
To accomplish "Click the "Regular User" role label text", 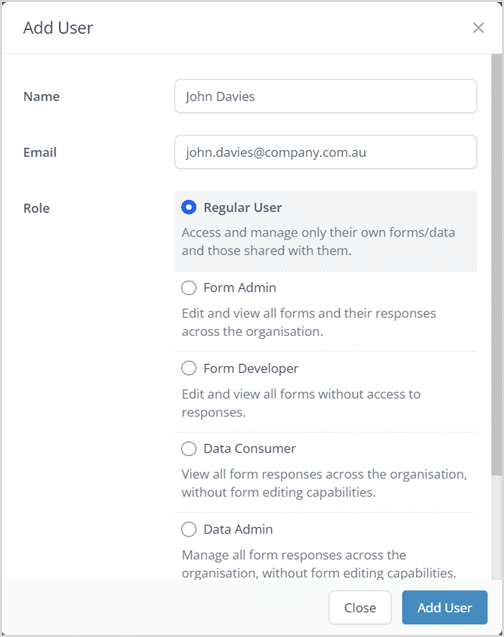I will pos(242,208).
